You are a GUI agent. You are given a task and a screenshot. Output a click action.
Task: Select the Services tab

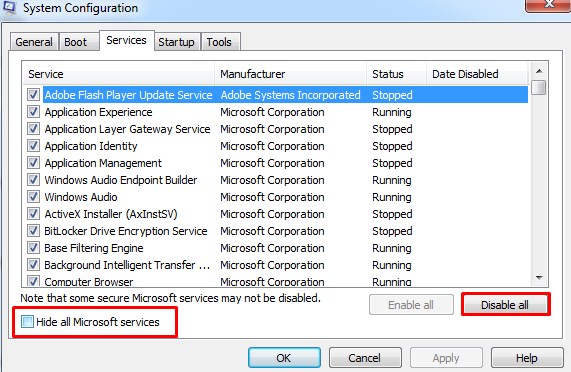(x=126, y=40)
